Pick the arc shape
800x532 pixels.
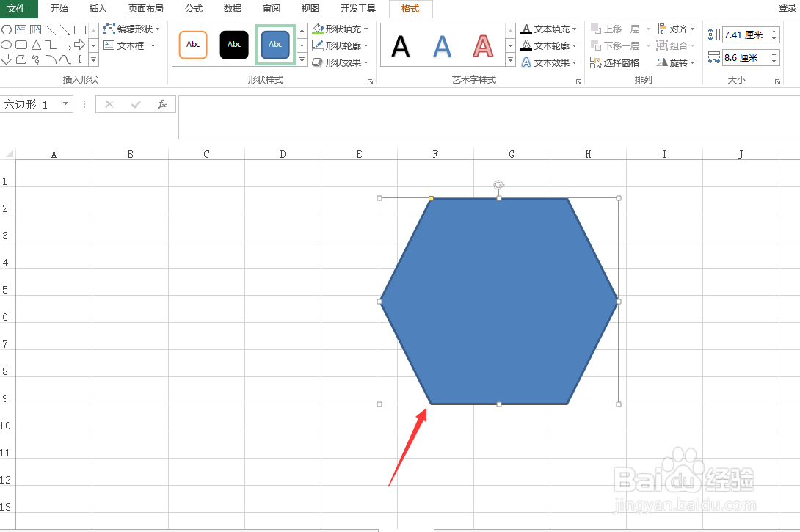[51, 59]
